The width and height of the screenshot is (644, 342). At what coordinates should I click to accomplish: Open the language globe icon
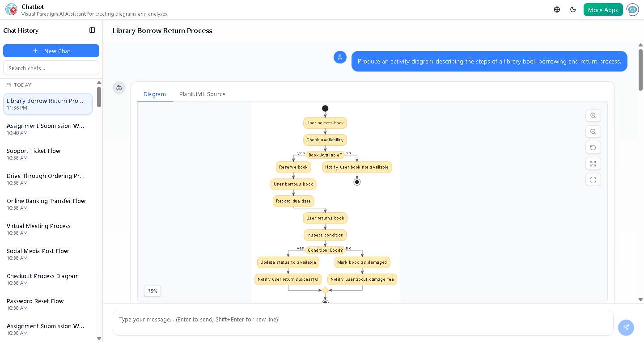click(556, 9)
